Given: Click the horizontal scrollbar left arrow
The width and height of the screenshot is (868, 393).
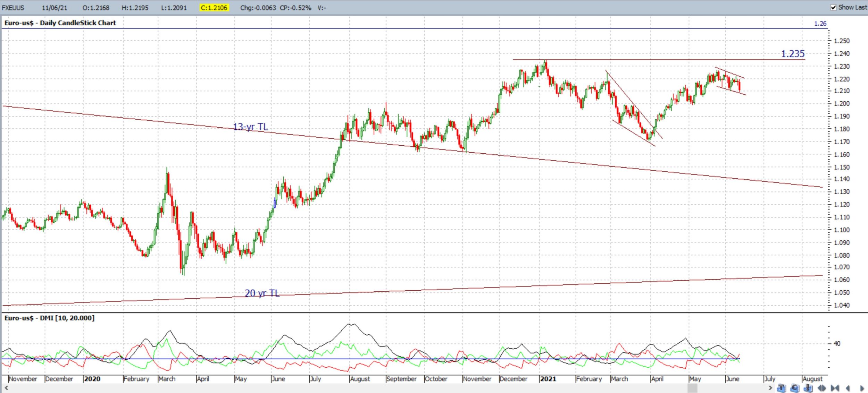Looking at the screenshot, I should pos(6,388).
